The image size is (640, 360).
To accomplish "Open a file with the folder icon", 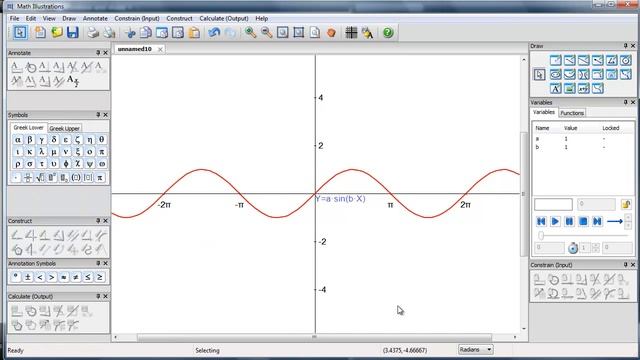I will [x=57, y=32].
